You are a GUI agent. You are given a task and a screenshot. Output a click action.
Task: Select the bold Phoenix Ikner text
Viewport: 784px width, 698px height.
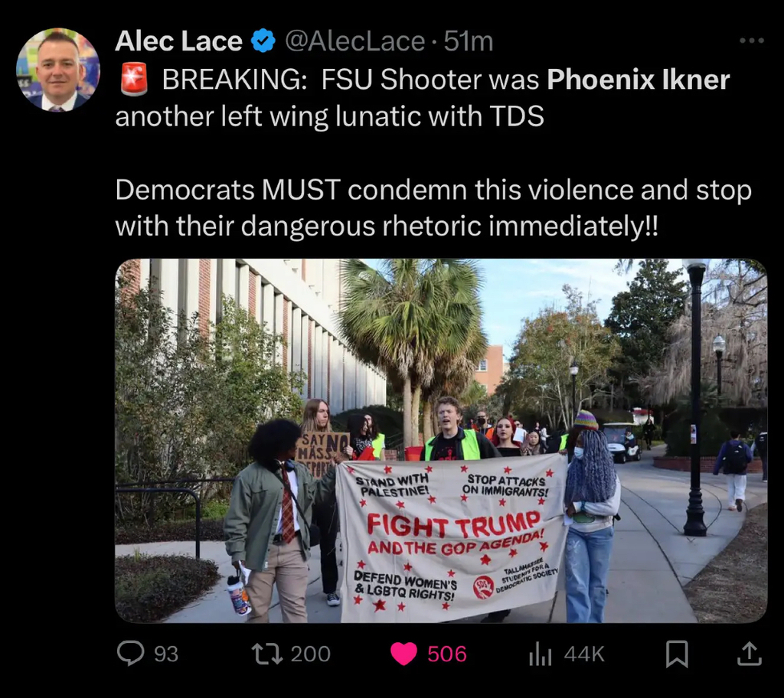638,79
